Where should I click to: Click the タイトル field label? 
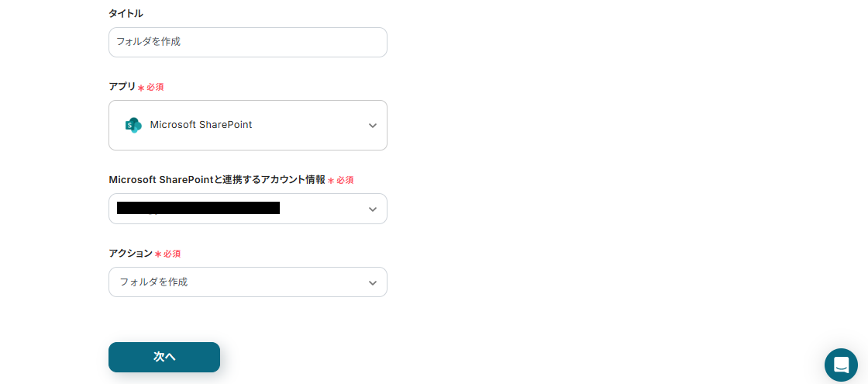tap(126, 13)
